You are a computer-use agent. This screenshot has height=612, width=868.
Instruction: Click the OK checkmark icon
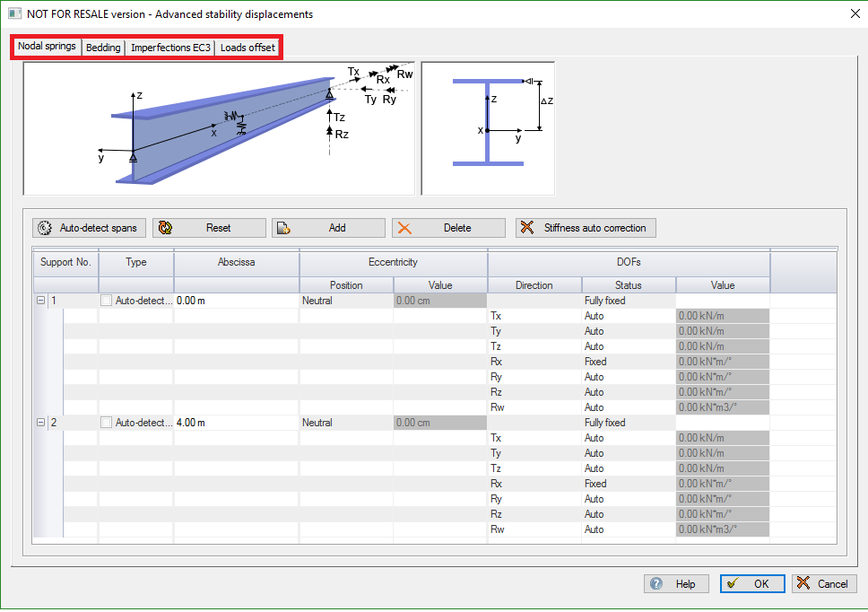coord(733,583)
